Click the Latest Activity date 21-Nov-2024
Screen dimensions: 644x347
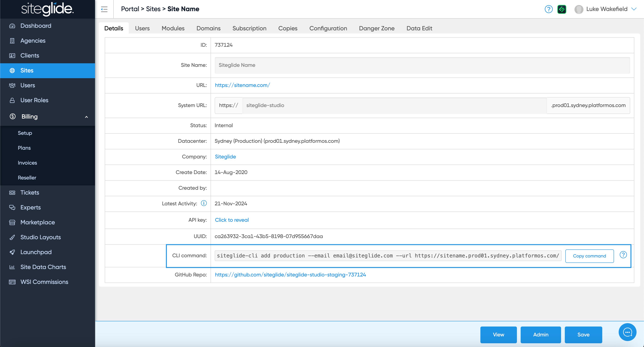(x=231, y=204)
